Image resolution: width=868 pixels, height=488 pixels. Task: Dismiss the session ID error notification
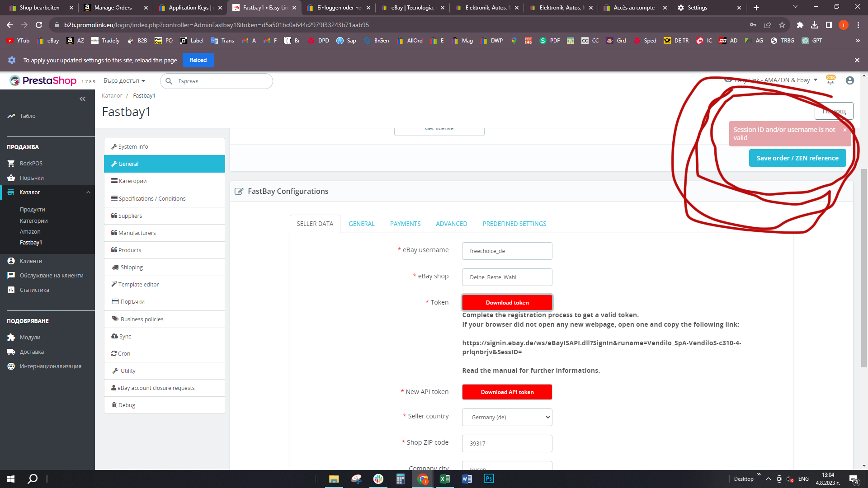click(844, 130)
